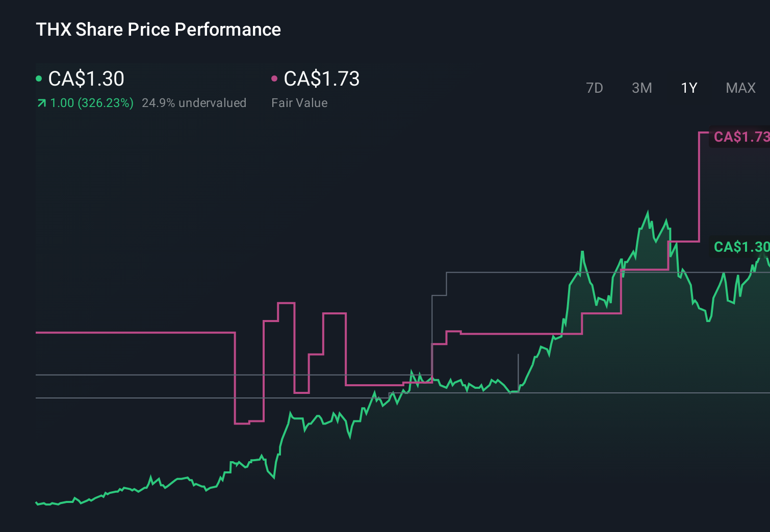This screenshot has height=532, width=770.
Task: Select the 3M time range tab
Action: click(x=641, y=88)
